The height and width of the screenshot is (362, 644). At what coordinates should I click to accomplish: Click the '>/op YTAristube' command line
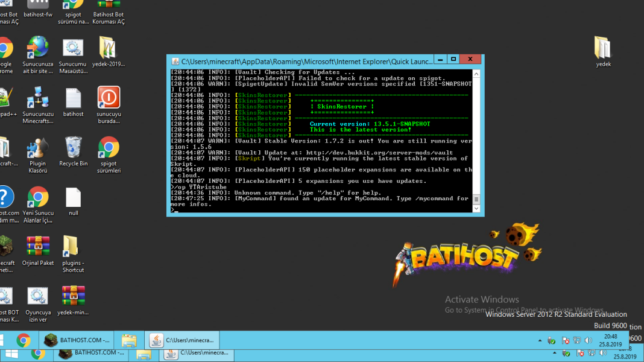(199, 187)
